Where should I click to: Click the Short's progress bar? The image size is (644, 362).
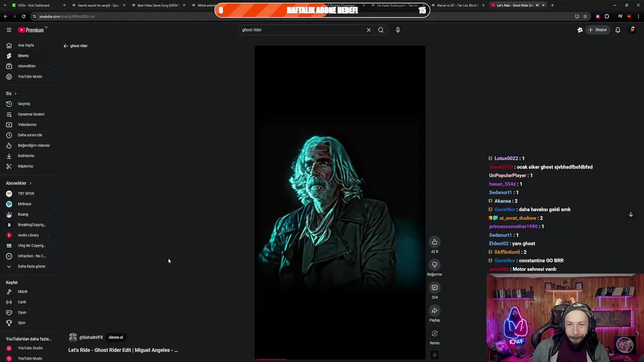[x=340, y=359]
